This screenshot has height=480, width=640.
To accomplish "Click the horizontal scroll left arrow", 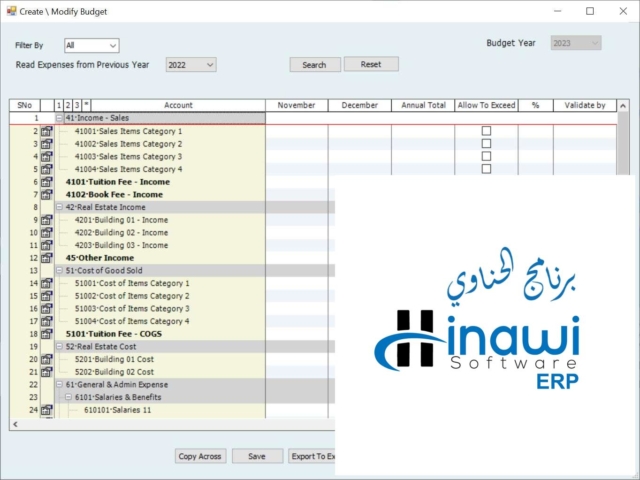I will click(x=15, y=424).
